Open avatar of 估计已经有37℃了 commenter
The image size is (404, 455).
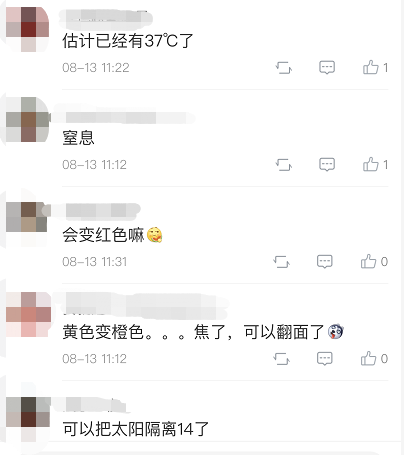[28, 29]
